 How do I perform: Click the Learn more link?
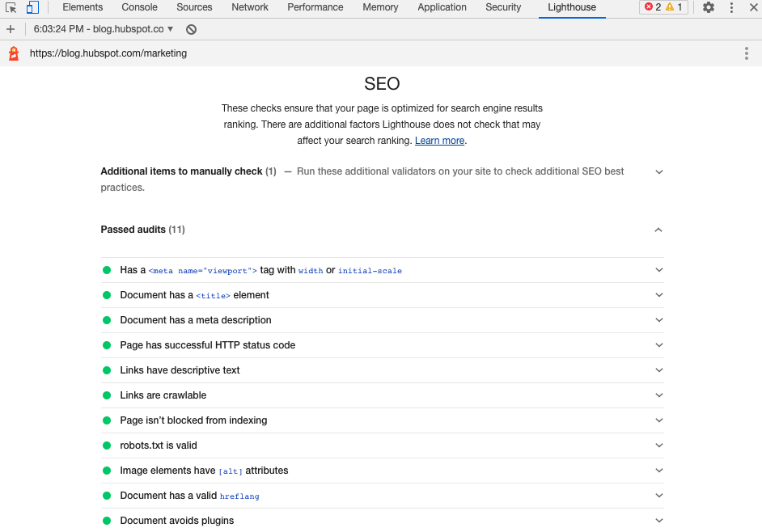439,141
